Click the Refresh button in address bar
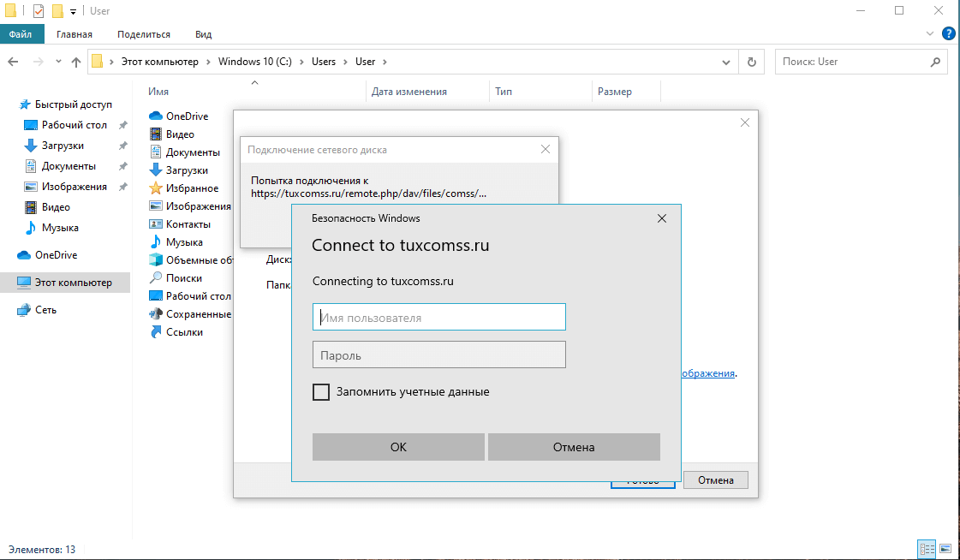This screenshot has height=560, width=960. coord(751,62)
